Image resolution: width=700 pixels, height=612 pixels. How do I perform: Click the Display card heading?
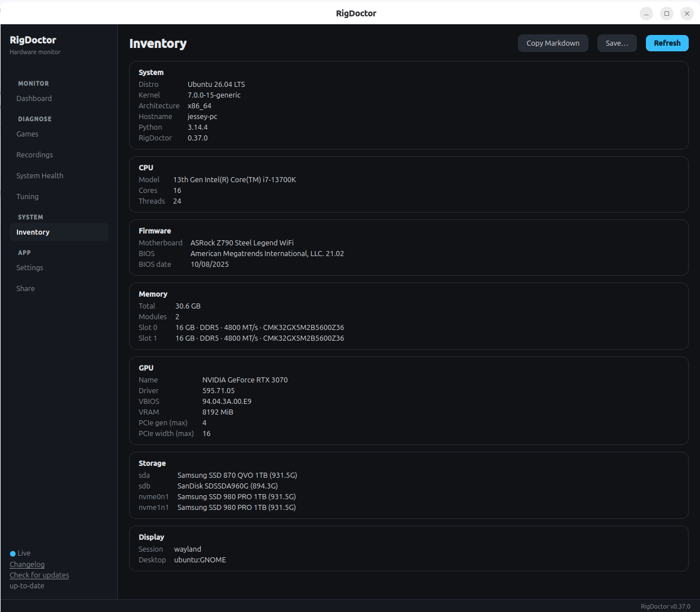(x=152, y=537)
